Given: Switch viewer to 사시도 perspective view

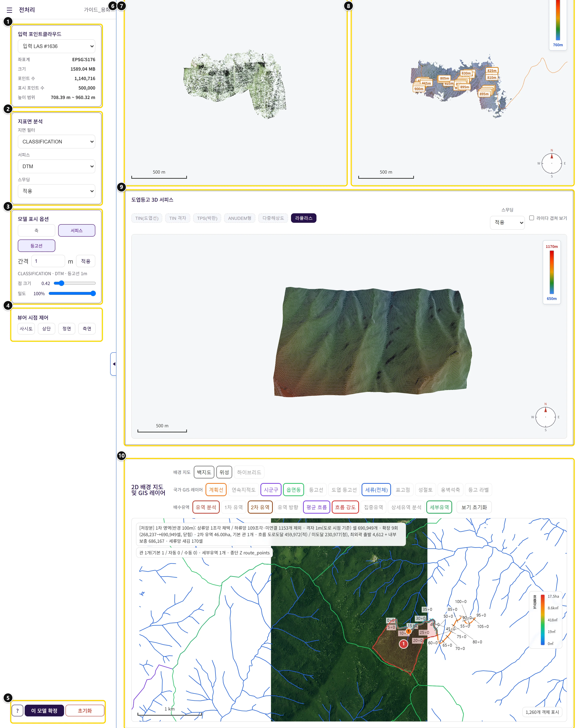Looking at the screenshot, I should [x=26, y=329].
